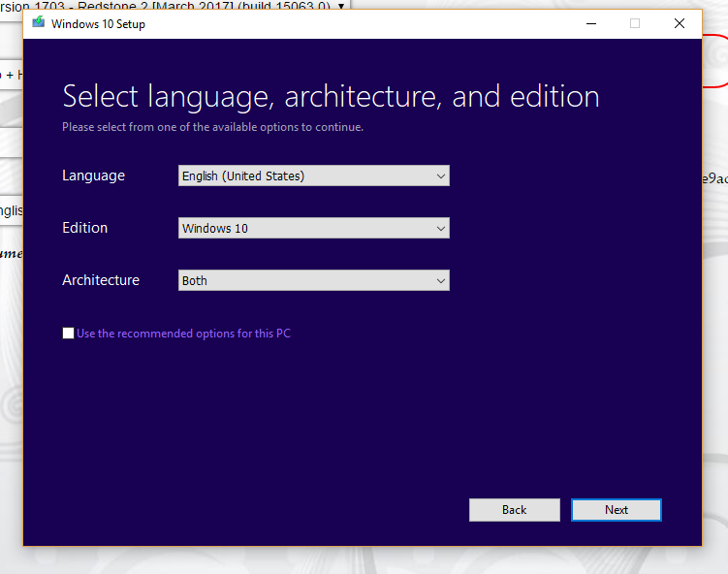
Task: Proceed with the Next button
Action: click(617, 510)
